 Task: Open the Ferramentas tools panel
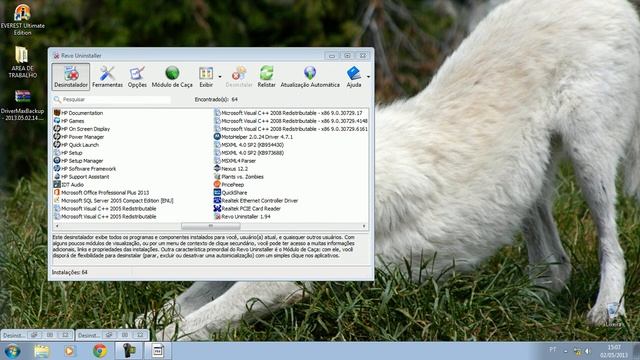(107, 76)
